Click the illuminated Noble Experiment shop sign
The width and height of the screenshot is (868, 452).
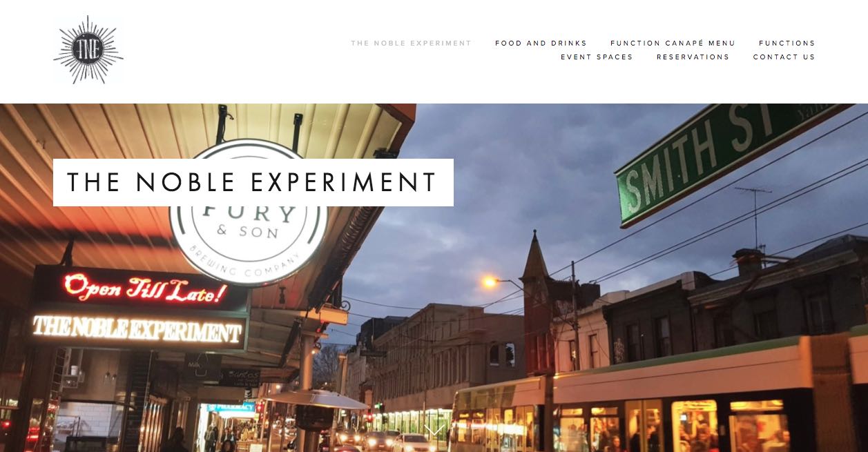coord(138,330)
